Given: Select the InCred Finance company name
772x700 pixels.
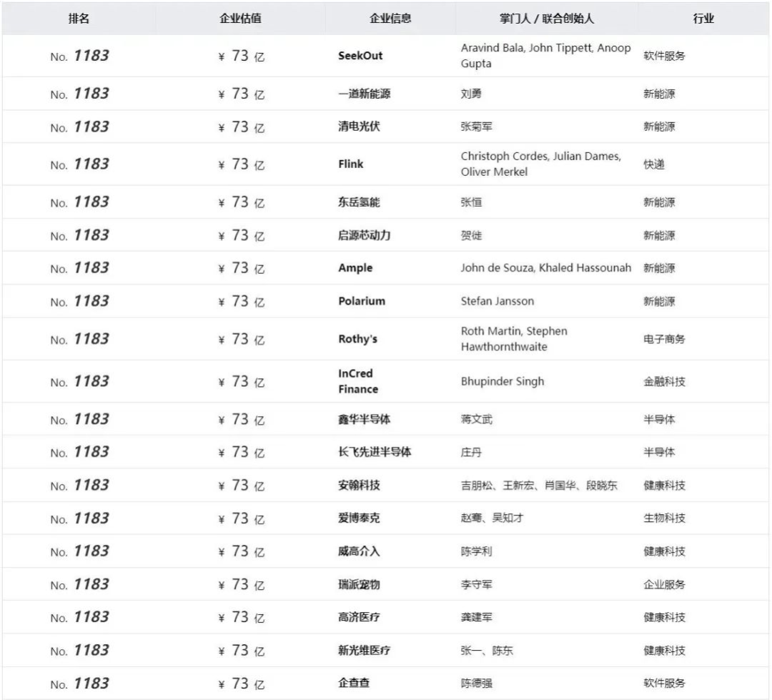Looking at the screenshot, I should 358,381.
